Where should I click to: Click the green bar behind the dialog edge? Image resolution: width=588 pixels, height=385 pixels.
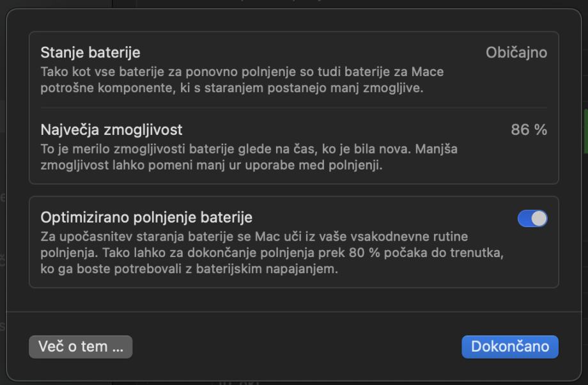pyautogui.click(x=585, y=130)
